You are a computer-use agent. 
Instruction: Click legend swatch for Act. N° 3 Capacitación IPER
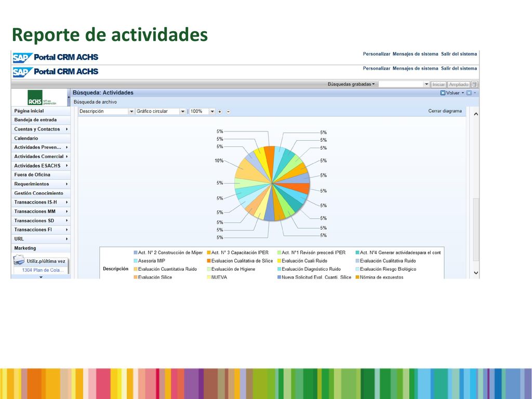click(x=209, y=252)
